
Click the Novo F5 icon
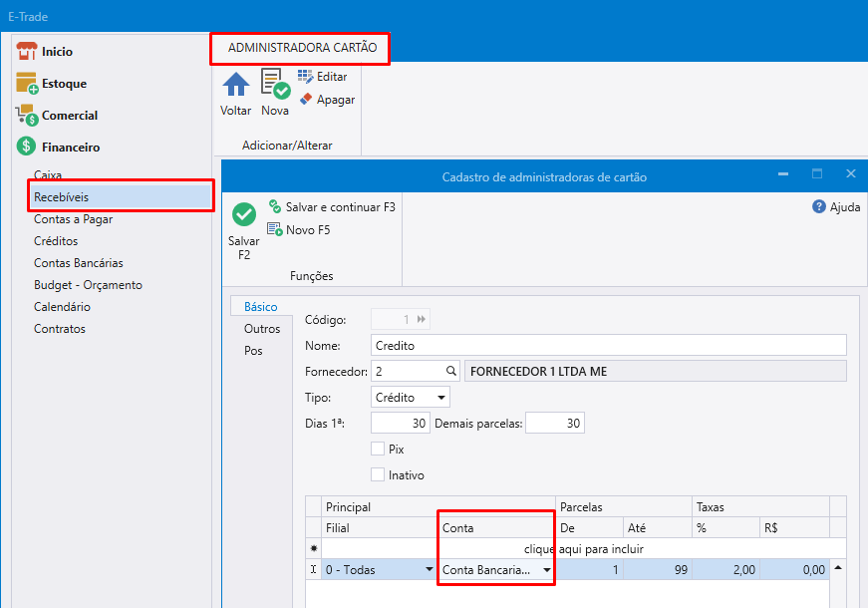pyautogui.click(x=275, y=230)
